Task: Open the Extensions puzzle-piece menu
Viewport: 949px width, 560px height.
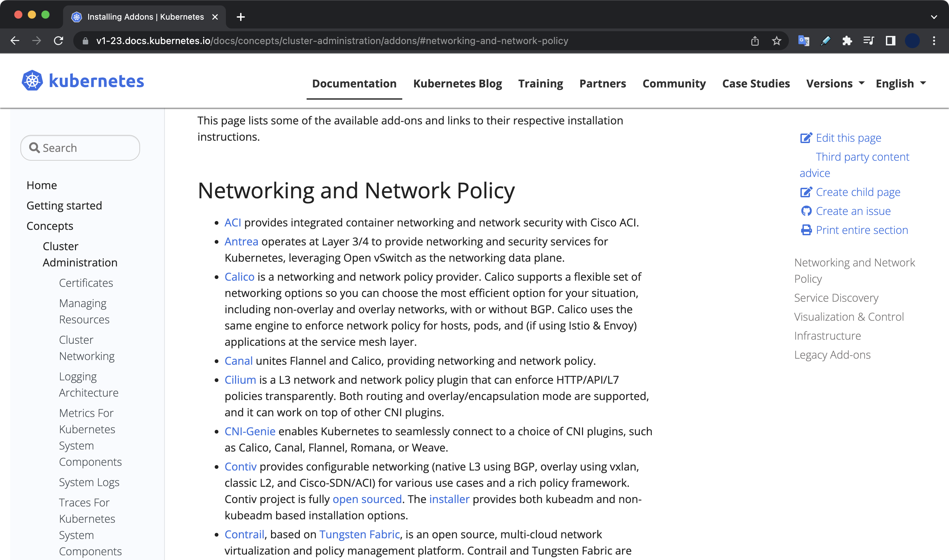Action: pos(848,41)
